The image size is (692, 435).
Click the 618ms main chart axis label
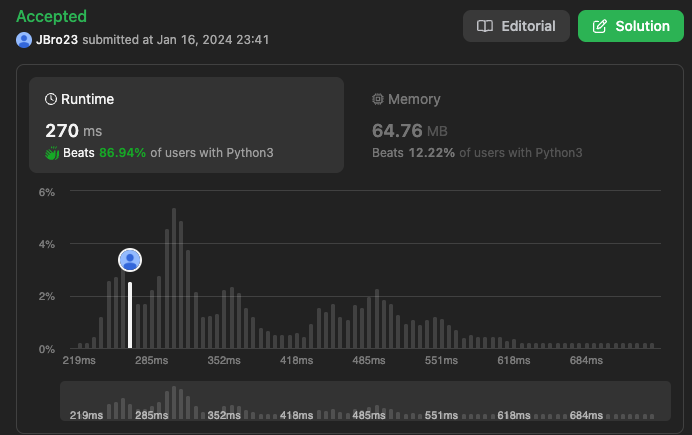click(514, 360)
